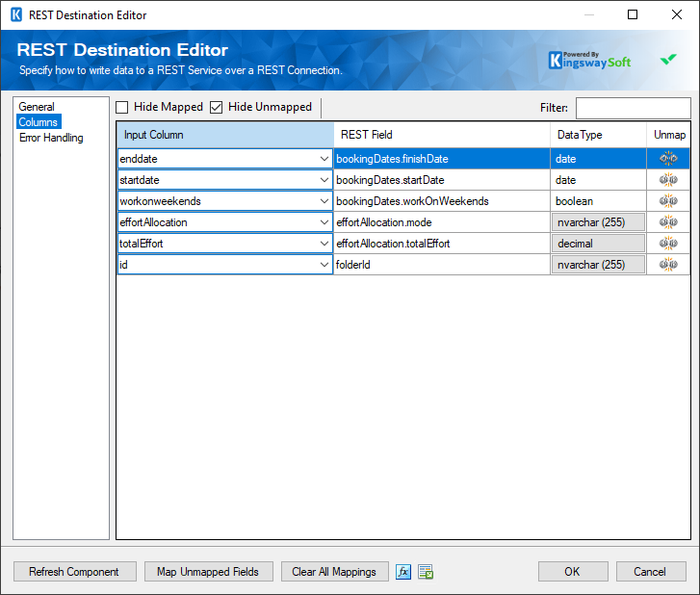Cancel the editor dialog
This screenshot has width=700, height=595.
tap(651, 571)
